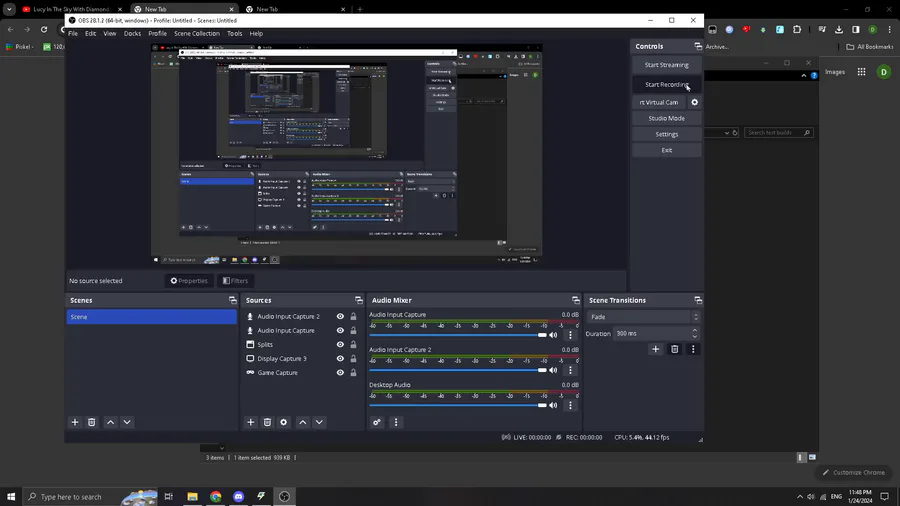Open OBS Settings button
This screenshot has width=900, height=506.
(x=666, y=134)
